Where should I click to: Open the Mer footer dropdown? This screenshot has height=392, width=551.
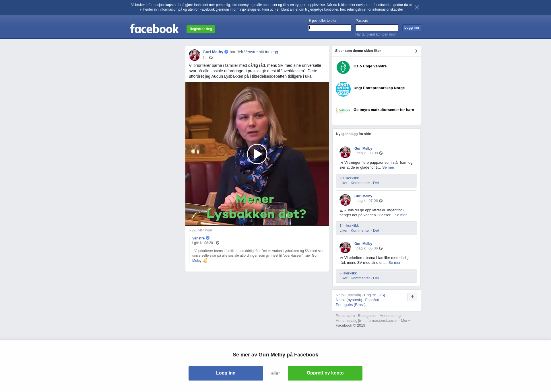pos(405,321)
